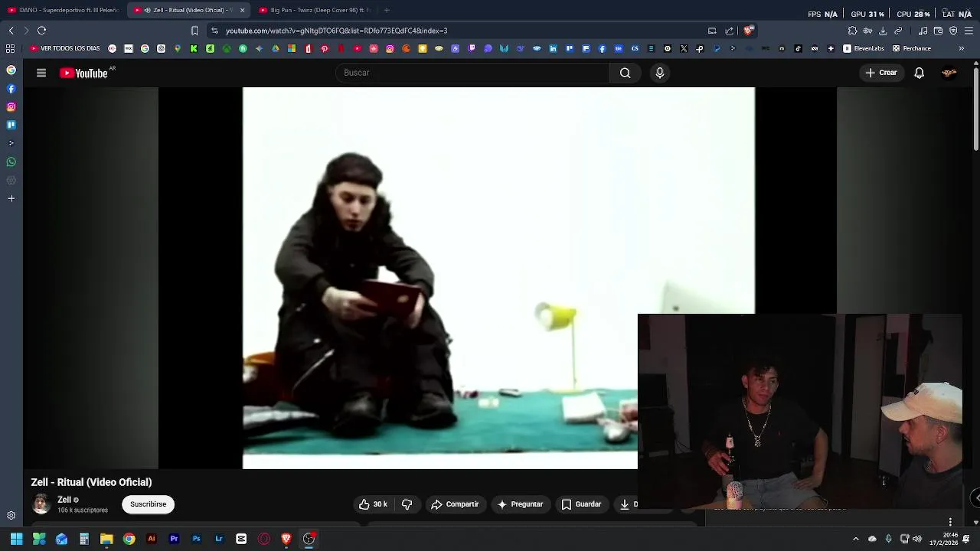Close the Zell - Ritual tab
The width and height of the screenshot is (980, 551).
click(243, 10)
